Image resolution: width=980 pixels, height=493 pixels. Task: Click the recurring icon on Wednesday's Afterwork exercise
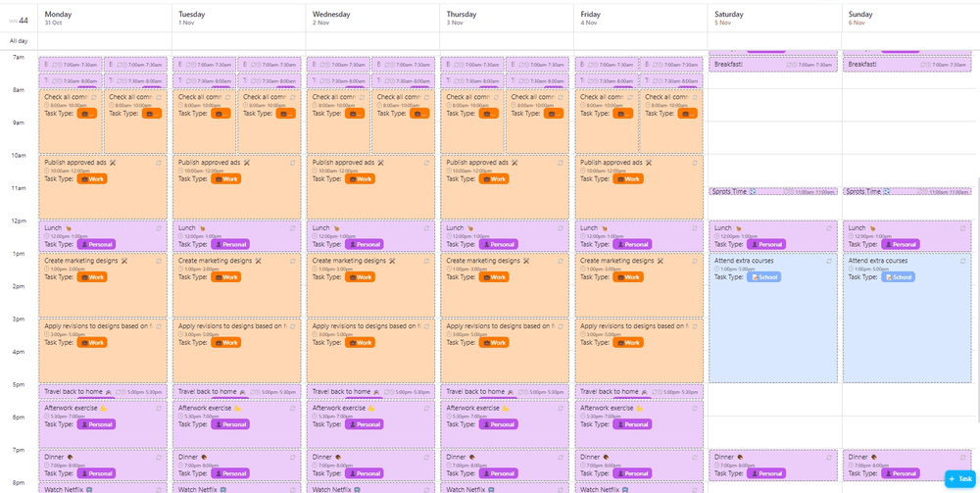(x=427, y=408)
